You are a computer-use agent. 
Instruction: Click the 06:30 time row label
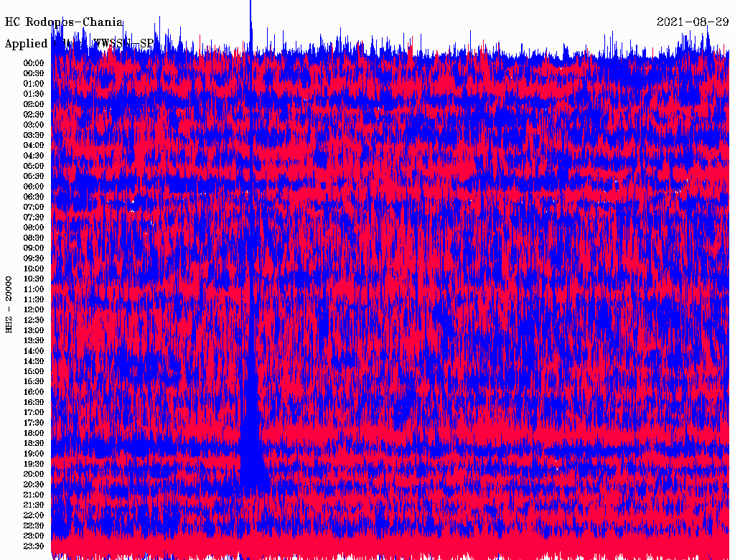(34, 197)
